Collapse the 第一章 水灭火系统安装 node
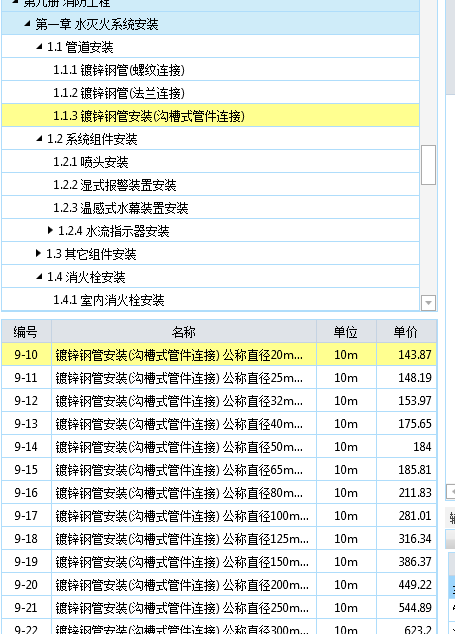 click(x=27, y=24)
